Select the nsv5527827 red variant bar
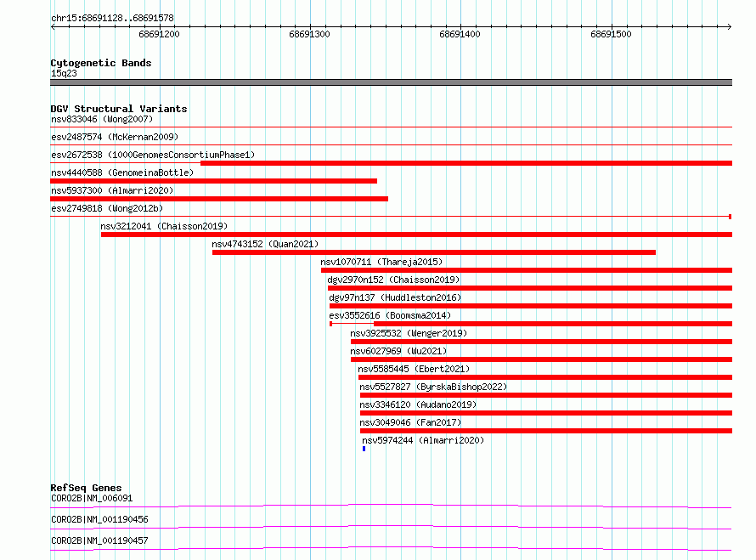756x560 pixels. point(546,395)
